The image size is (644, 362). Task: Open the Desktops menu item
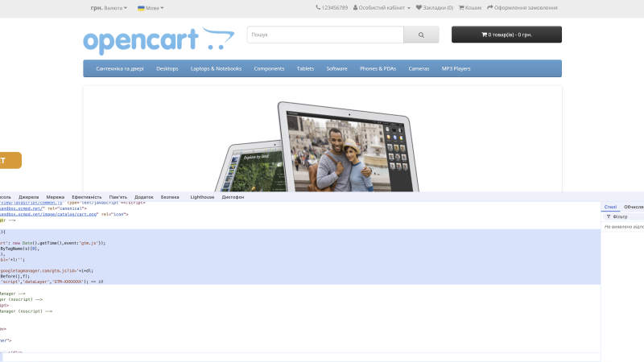click(167, 68)
